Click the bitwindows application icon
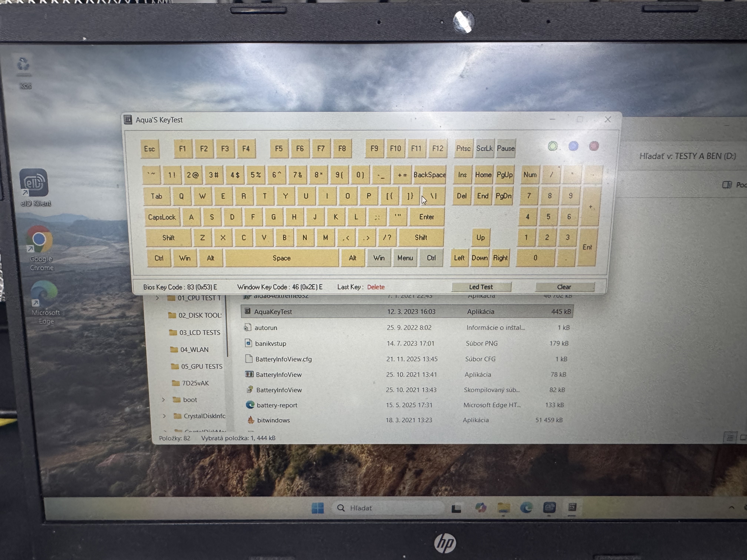Image resolution: width=747 pixels, height=560 pixels. click(x=251, y=420)
